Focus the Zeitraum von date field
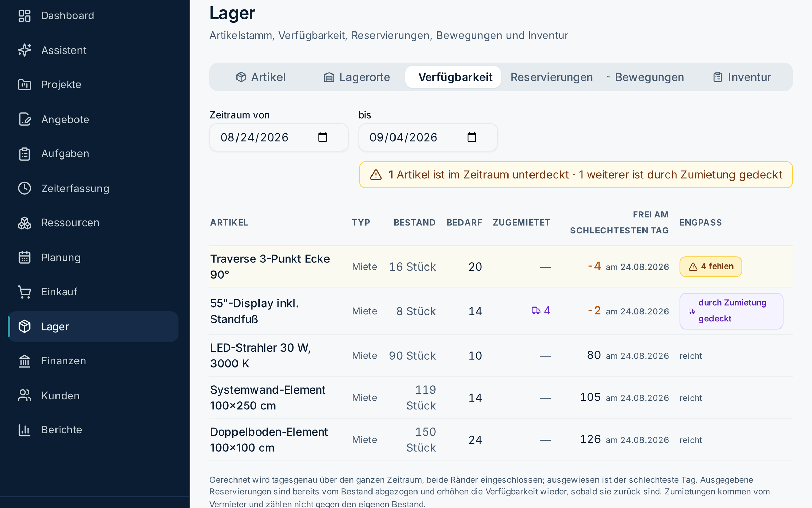This screenshot has height=508, width=812. (x=279, y=137)
